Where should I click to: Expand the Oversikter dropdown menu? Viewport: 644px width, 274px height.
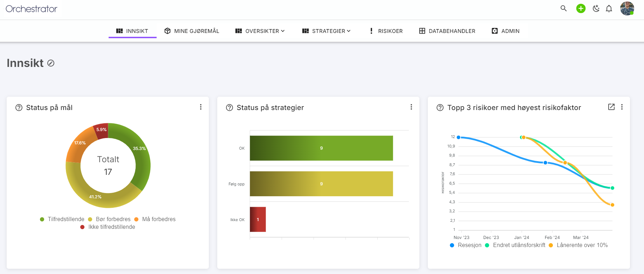pyautogui.click(x=260, y=31)
